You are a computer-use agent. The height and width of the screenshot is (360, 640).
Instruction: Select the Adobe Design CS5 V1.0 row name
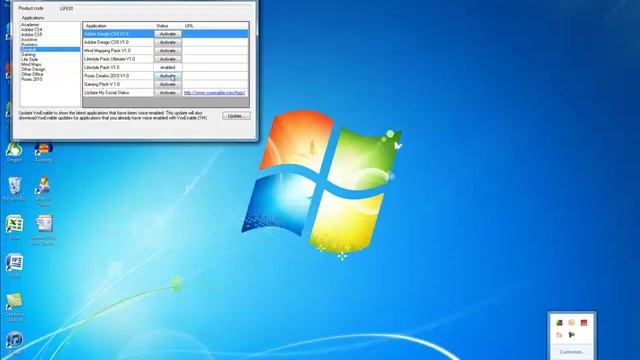[107, 42]
